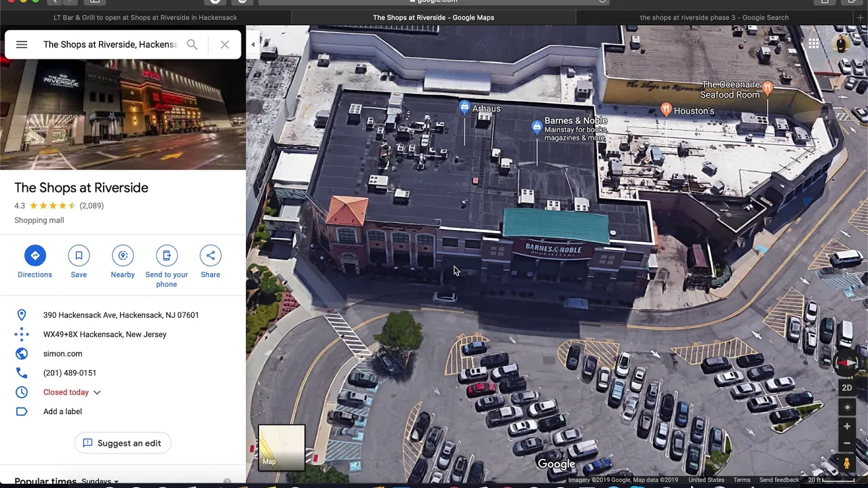Viewport: 868px width, 488px height.
Task: Click the address 390 Hackensack Ave
Action: (x=121, y=315)
